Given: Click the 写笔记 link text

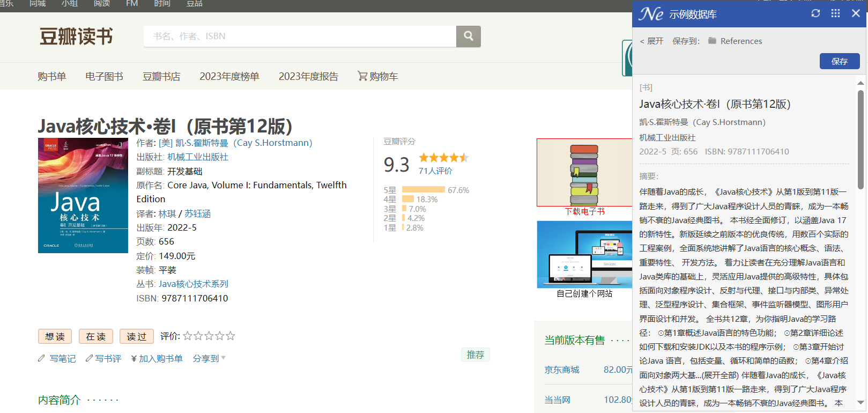Looking at the screenshot, I should click(x=63, y=358).
